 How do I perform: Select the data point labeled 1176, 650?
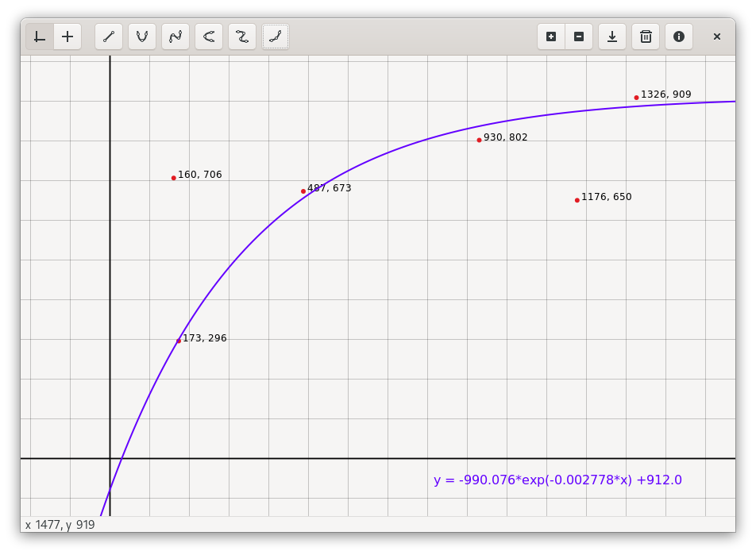tap(577, 200)
